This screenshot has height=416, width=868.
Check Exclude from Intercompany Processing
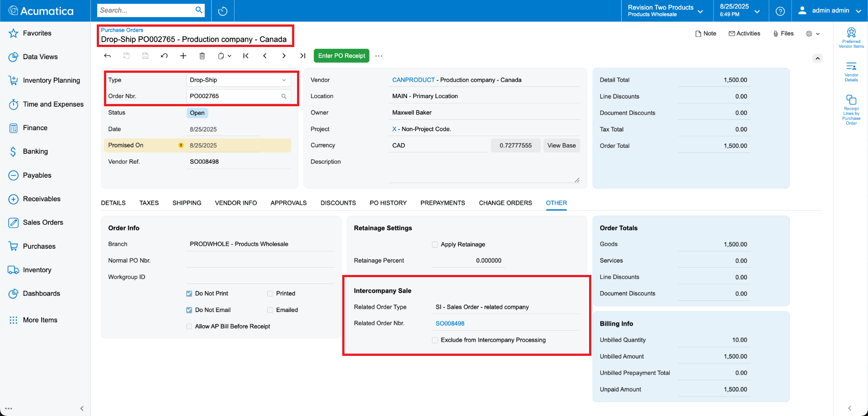tap(435, 340)
